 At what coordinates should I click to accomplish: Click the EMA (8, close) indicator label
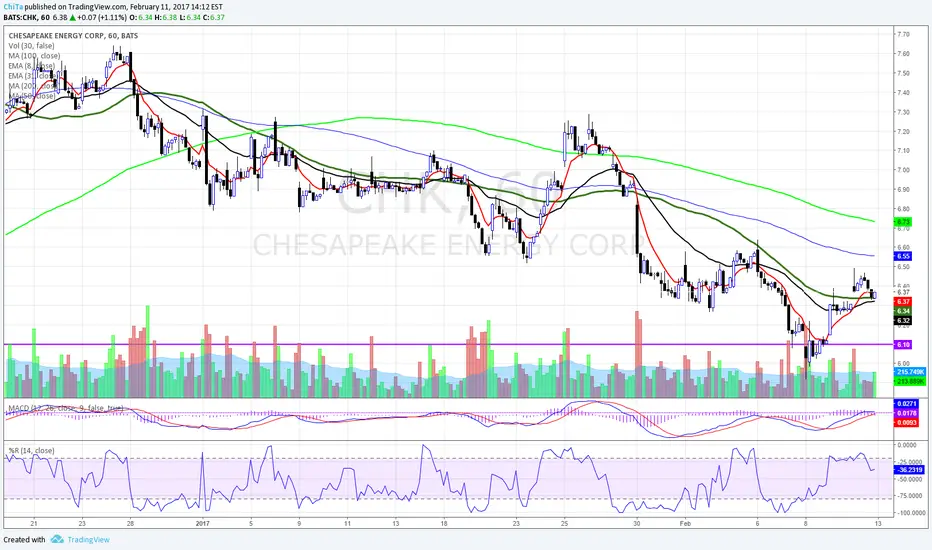(x=32, y=66)
